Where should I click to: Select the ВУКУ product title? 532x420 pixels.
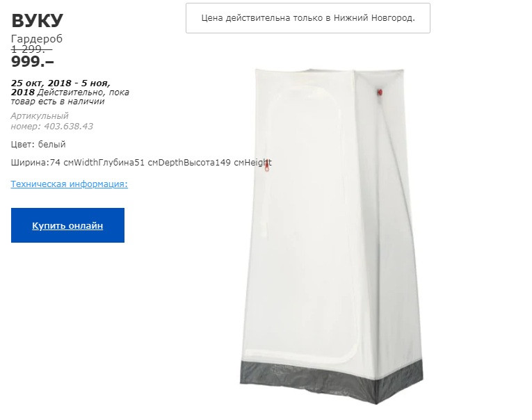[38, 21]
